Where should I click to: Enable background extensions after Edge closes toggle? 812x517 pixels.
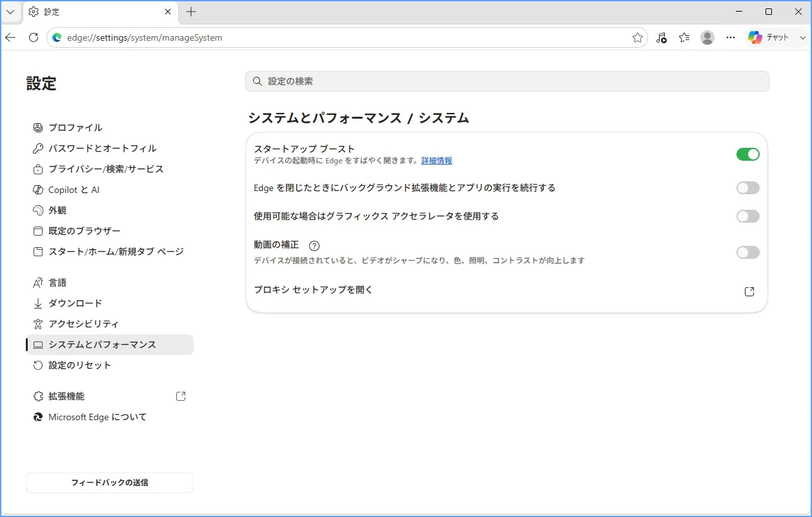tap(748, 188)
